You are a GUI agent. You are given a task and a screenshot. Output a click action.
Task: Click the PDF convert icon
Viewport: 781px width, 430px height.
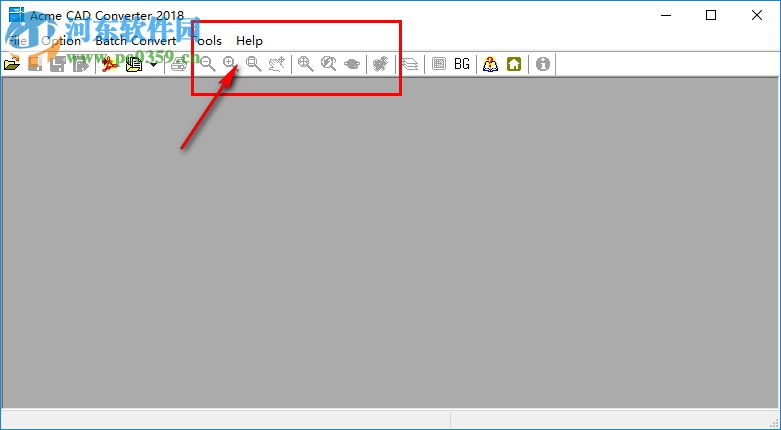coord(109,64)
